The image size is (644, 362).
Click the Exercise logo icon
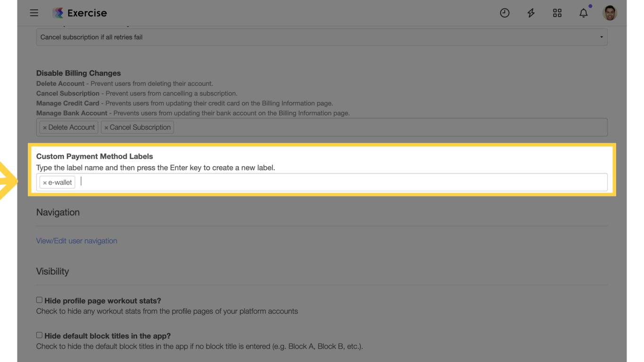(x=58, y=13)
